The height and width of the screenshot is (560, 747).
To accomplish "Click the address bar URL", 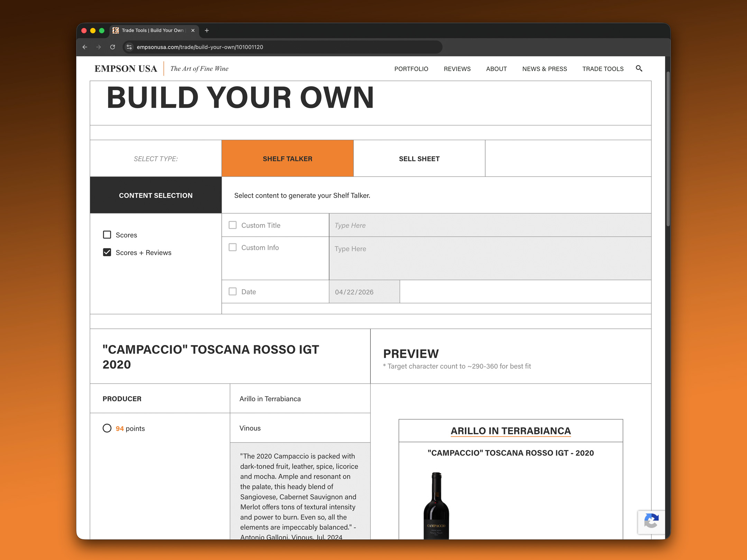I will (200, 47).
